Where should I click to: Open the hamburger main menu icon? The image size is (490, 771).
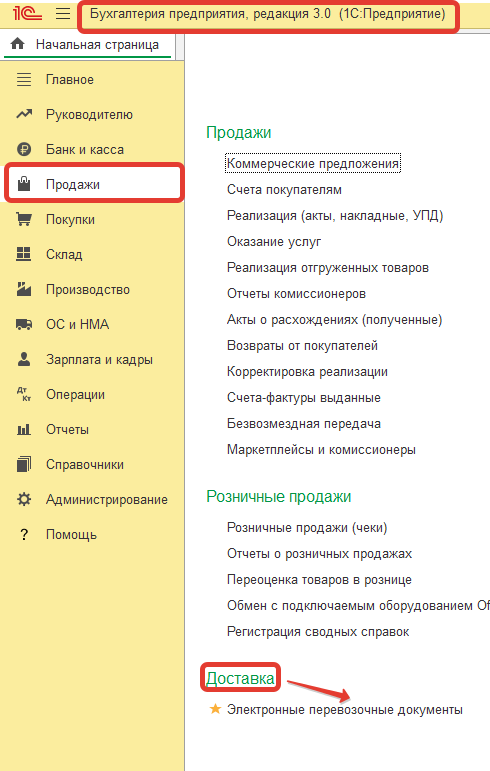coord(63,13)
